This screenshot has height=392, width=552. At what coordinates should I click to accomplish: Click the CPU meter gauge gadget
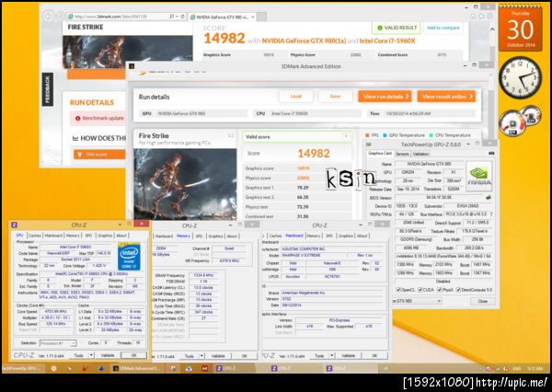pyautogui.click(x=513, y=124)
